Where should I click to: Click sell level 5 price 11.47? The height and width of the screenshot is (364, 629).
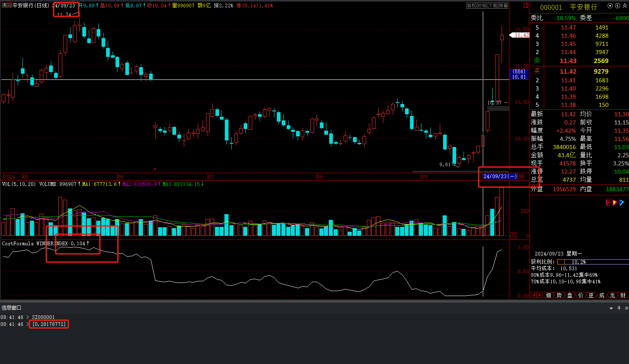(x=568, y=27)
